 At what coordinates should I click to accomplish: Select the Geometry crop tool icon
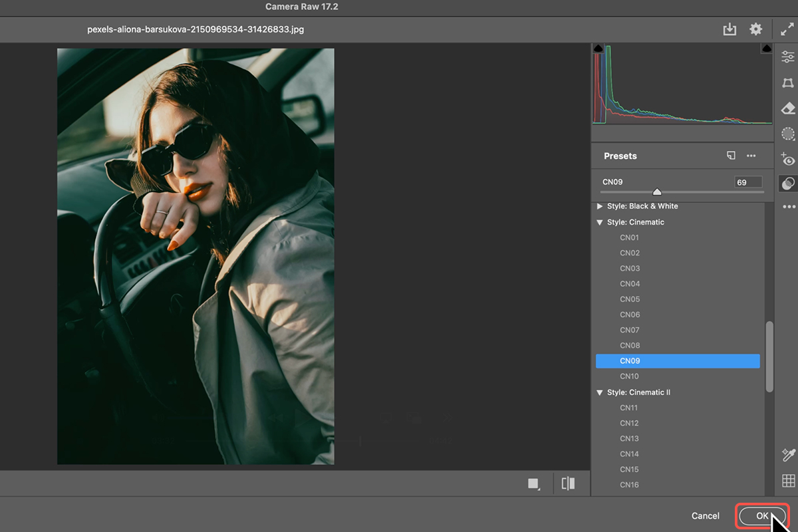788,83
